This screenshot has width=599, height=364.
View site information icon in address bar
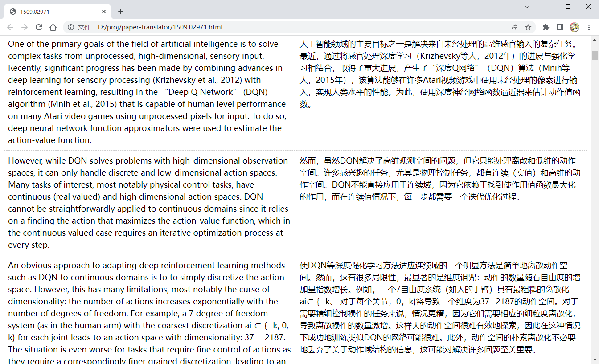click(71, 27)
